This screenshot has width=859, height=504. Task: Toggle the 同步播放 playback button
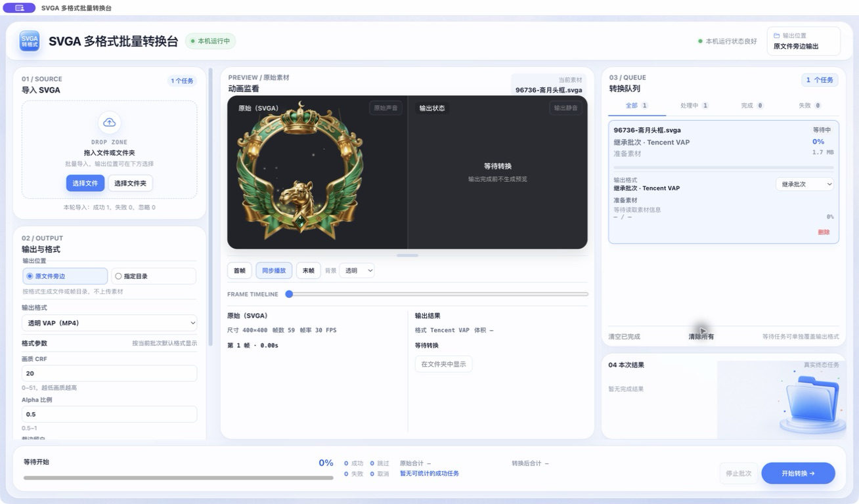pyautogui.click(x=274, y=270)
